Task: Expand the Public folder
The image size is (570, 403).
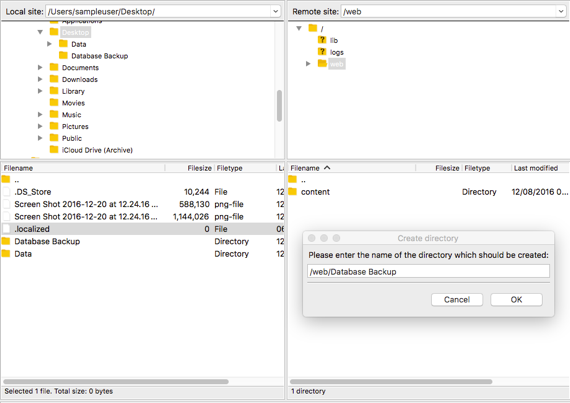Action: (x=40, y=138)
